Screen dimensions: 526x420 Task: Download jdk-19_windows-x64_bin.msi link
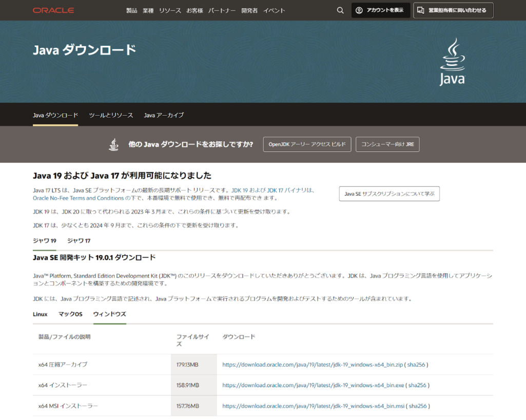coord(314,406)
